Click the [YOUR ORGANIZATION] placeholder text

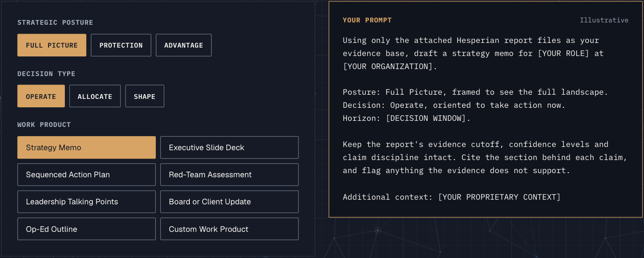[388, 66]
